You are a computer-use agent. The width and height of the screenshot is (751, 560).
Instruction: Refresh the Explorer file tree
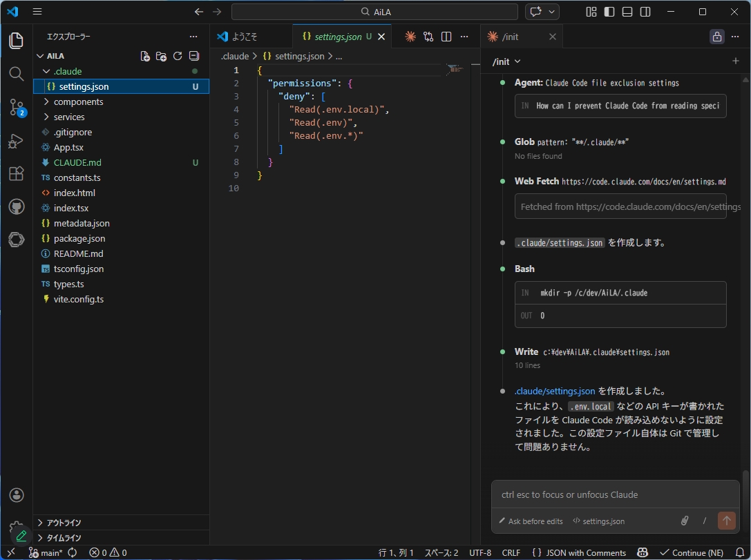[178, 56]
